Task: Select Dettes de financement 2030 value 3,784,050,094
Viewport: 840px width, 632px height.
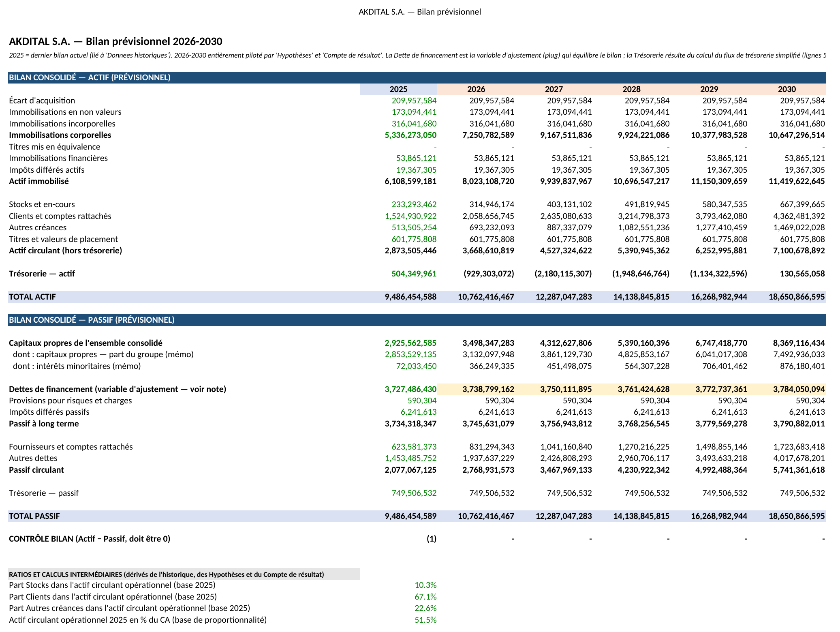Action: click(x=799, y=389)
